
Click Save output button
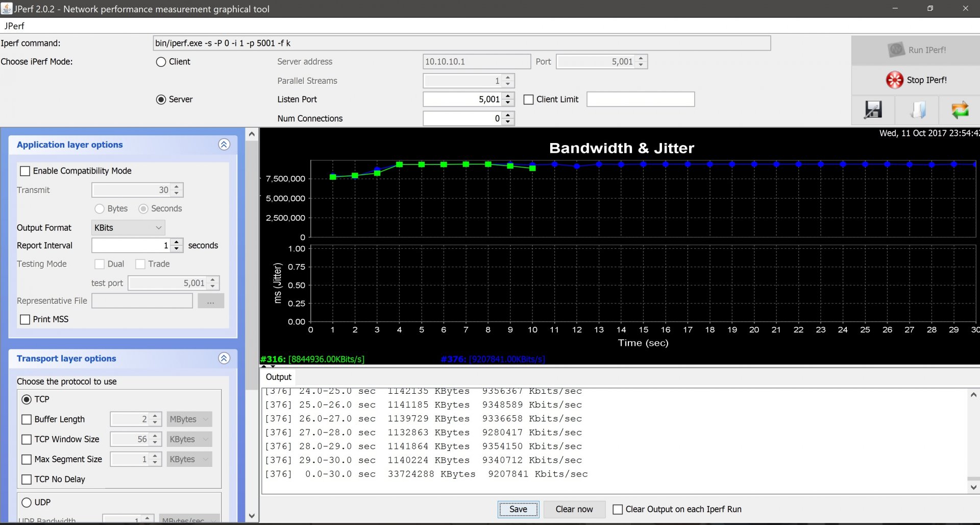(518, 509)
